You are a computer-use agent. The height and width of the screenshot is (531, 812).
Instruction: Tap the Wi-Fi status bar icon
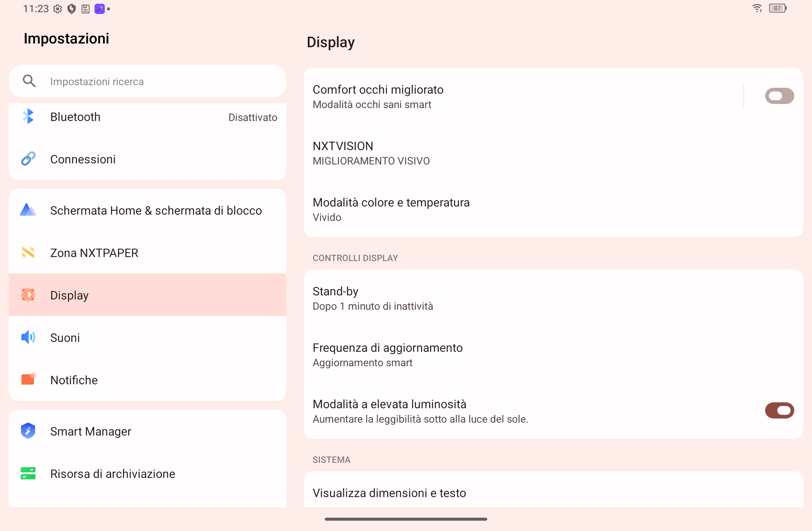point(757,8)
